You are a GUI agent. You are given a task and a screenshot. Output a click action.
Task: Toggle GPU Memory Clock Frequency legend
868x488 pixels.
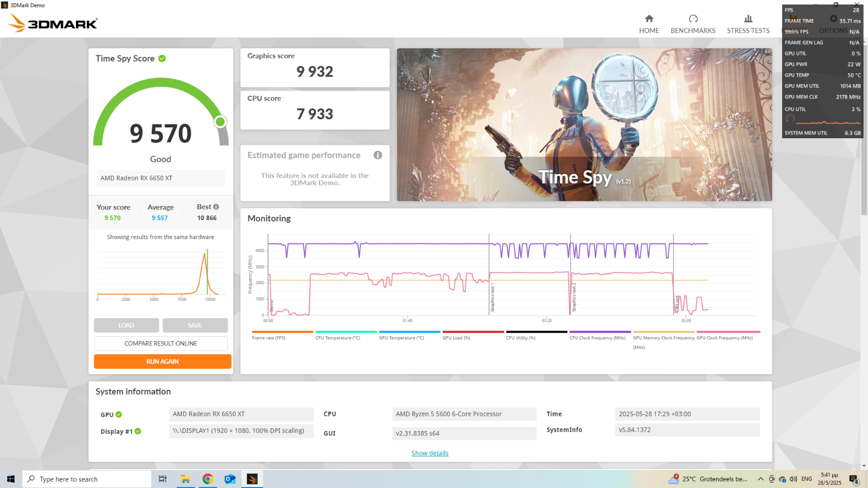click(x=663, y=340)
